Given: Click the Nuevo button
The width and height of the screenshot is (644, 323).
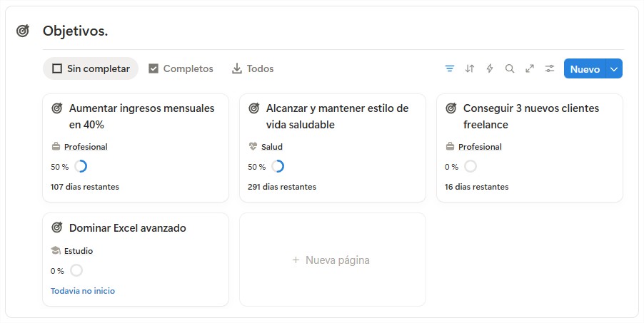Looking at the screenshot, I should [x=585, y=69].
